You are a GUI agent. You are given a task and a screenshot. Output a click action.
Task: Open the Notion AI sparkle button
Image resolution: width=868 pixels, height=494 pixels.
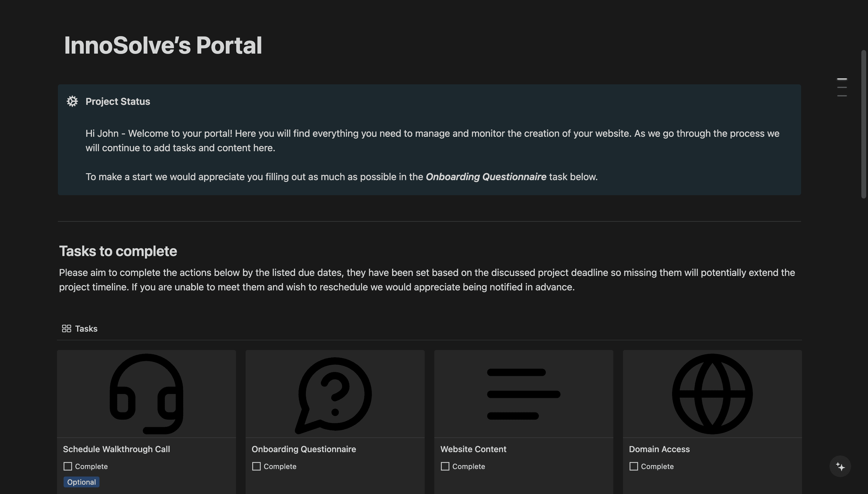[x=840, y=467]
